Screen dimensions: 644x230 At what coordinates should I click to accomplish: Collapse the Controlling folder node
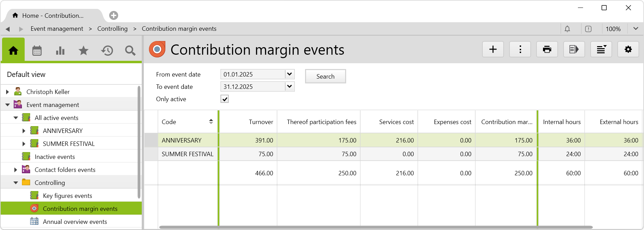tap(16, 183)
